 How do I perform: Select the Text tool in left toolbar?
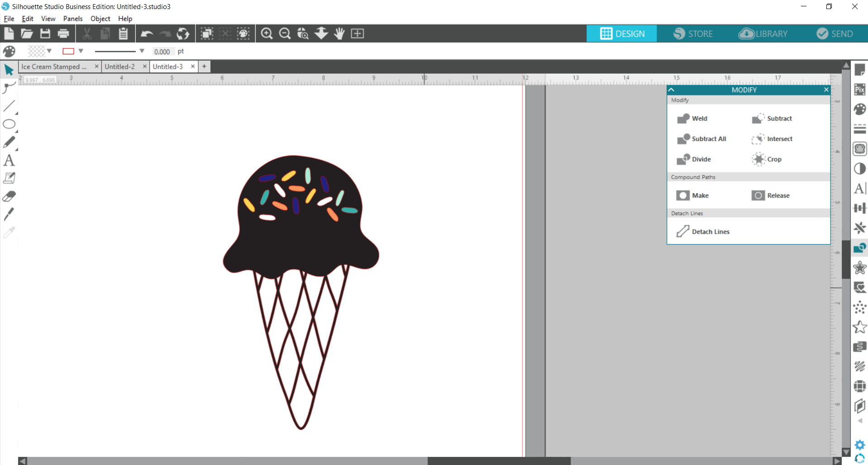click(9, 161)
